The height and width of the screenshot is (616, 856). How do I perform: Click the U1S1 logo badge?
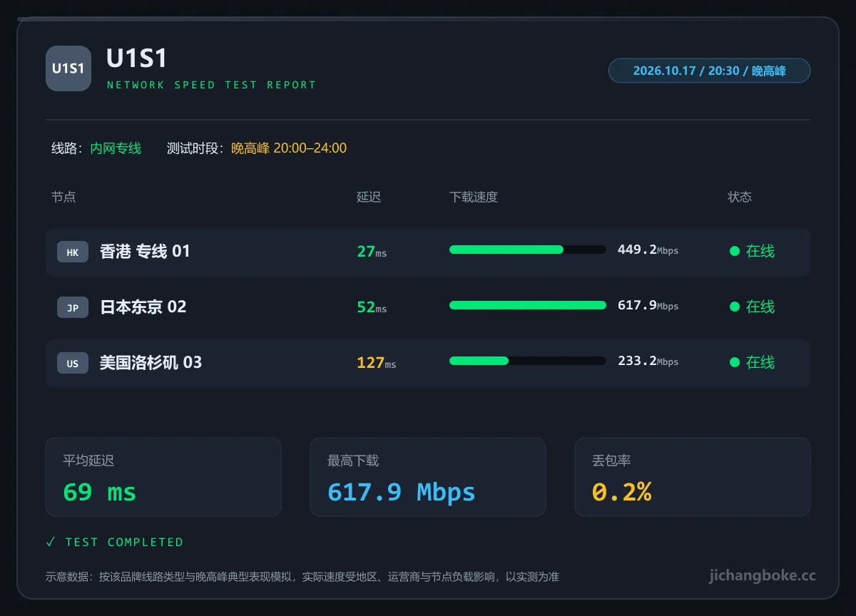pos(68,68)
